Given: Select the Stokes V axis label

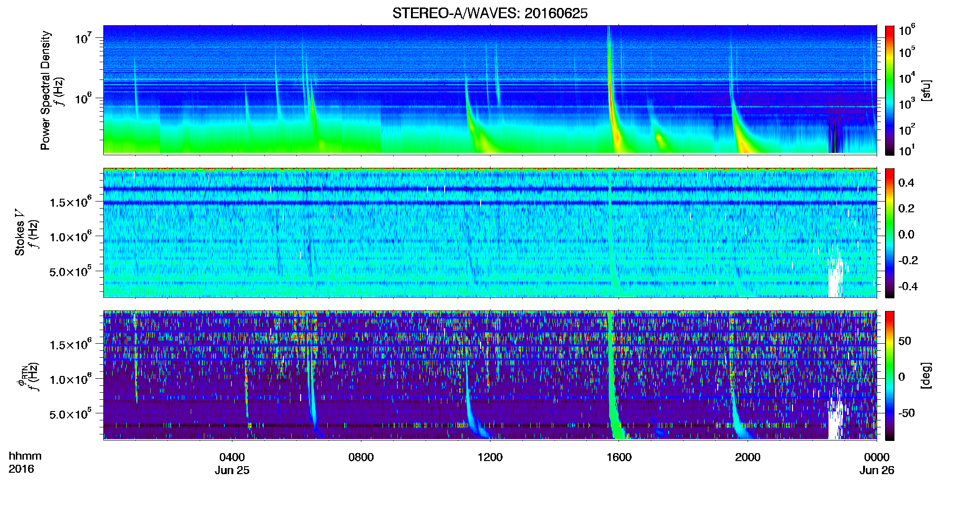Looking at the screenshot, I should 20,232.
